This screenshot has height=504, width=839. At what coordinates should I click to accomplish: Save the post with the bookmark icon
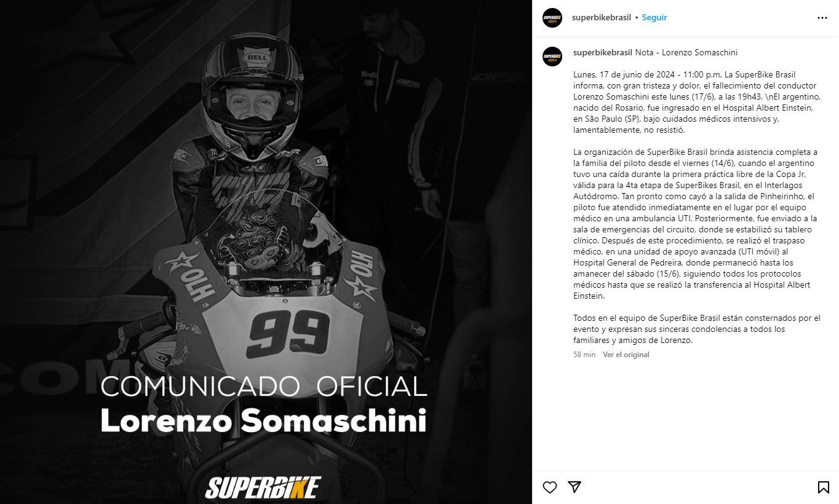823,487
